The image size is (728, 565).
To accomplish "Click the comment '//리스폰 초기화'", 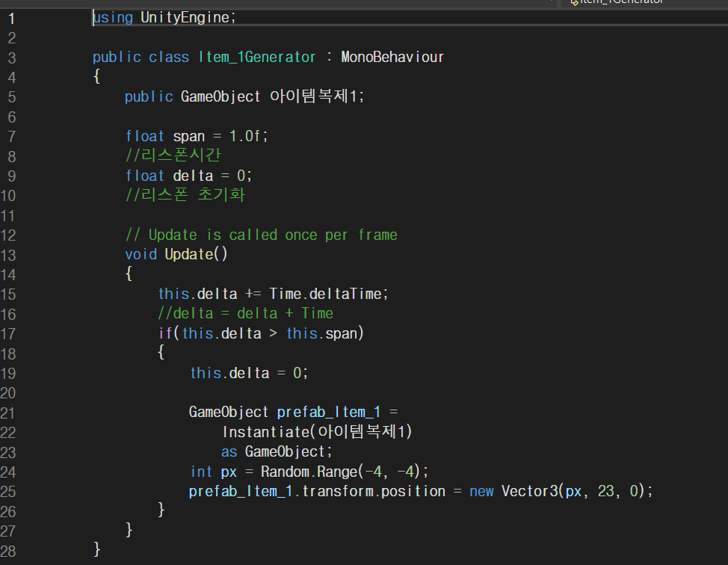I will [185, 195].
